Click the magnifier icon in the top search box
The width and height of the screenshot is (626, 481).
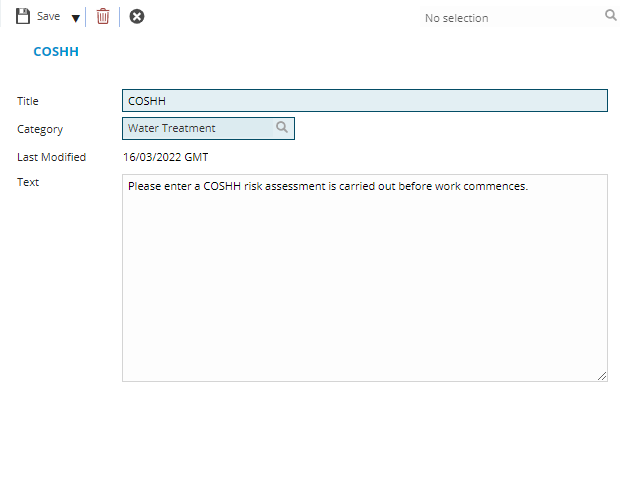click(611, 16)
